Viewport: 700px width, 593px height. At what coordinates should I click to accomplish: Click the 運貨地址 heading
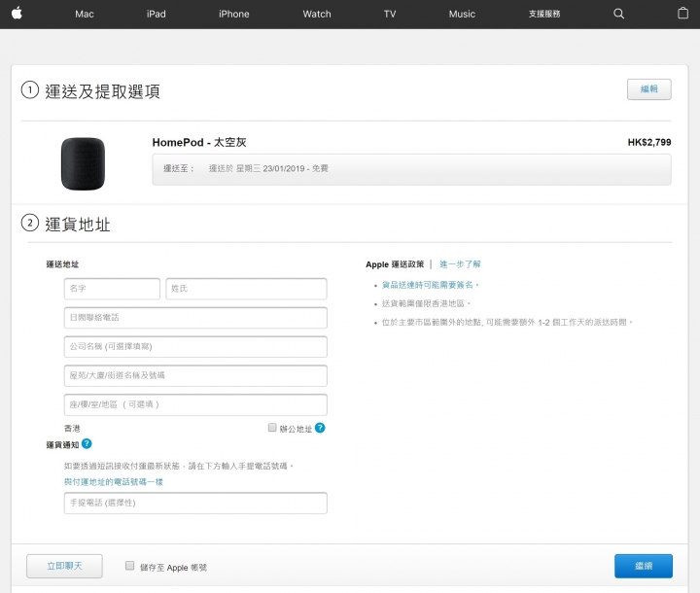(x=78, y=225)
